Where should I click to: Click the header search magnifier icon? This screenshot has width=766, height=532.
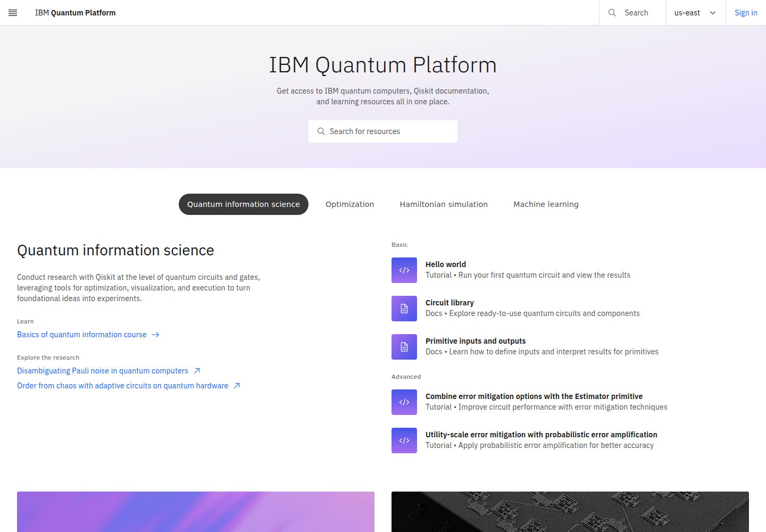coord(612,13)
